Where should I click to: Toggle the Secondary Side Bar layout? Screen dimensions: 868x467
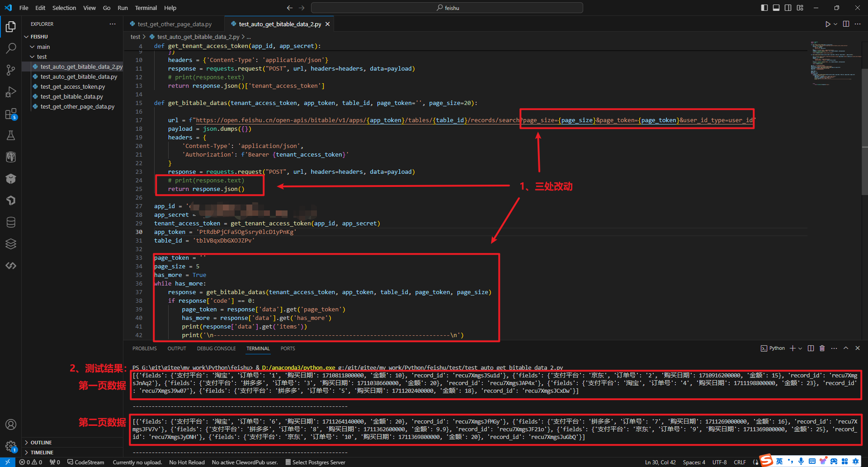[788, 8]
